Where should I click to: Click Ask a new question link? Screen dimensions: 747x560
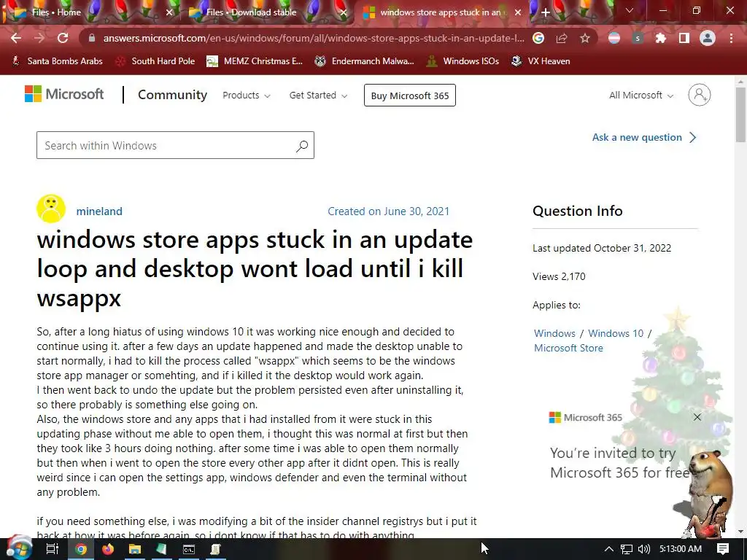click(644, 138)
